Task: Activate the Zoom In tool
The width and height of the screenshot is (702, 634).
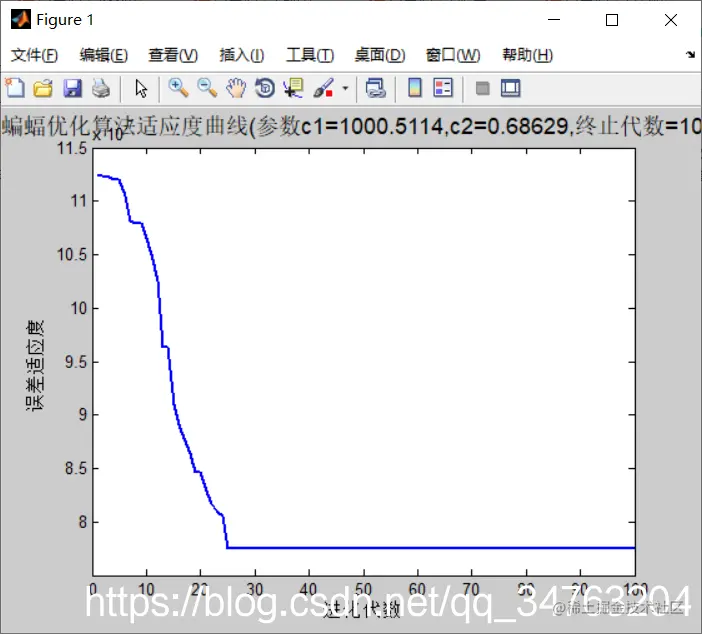Action: coord(178,88)
